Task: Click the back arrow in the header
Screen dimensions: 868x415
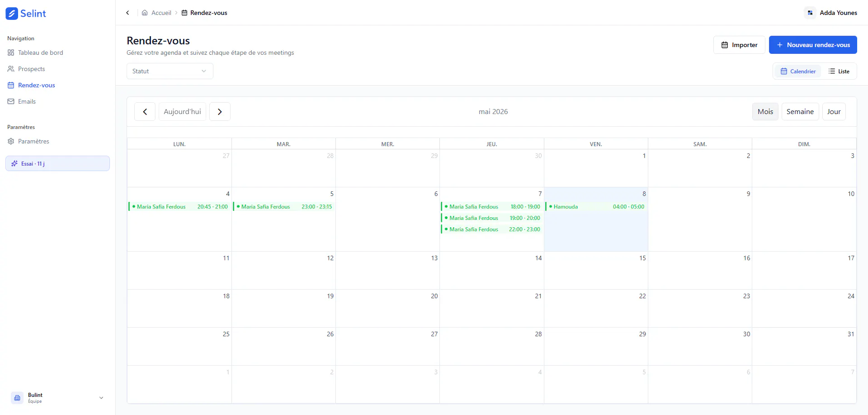Action: click(x=127, y=13)
